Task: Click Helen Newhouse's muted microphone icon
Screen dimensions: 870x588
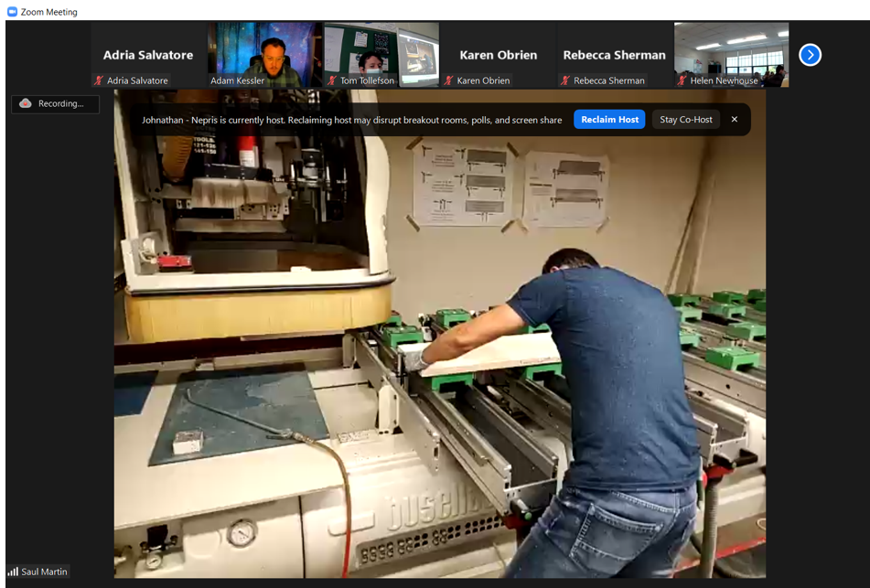Action: pyautogui.click(x=682, y=80)
